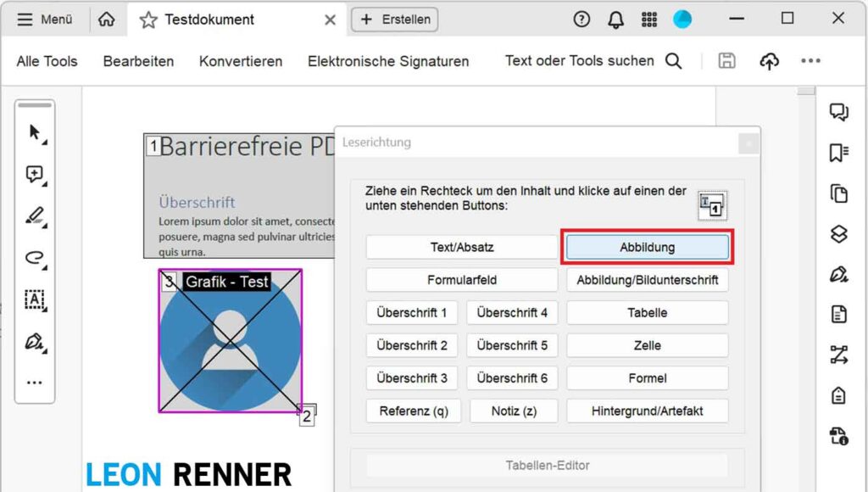
Task: Click the upload to cloud icon
Action: click(769, 61)
